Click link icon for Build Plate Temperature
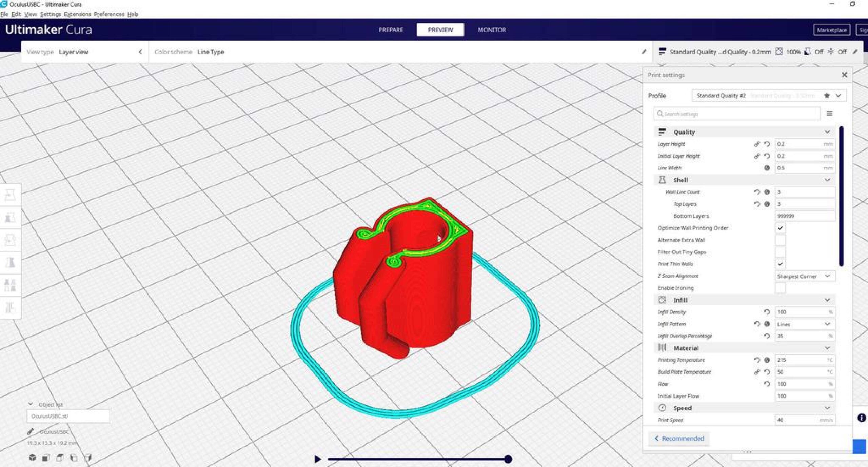The image size is (868, 467). [757, 372]
